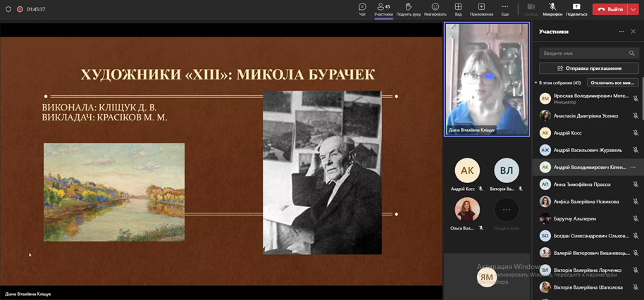Toggle the Камера camera button
644x300 pixels.
(531, 8)
